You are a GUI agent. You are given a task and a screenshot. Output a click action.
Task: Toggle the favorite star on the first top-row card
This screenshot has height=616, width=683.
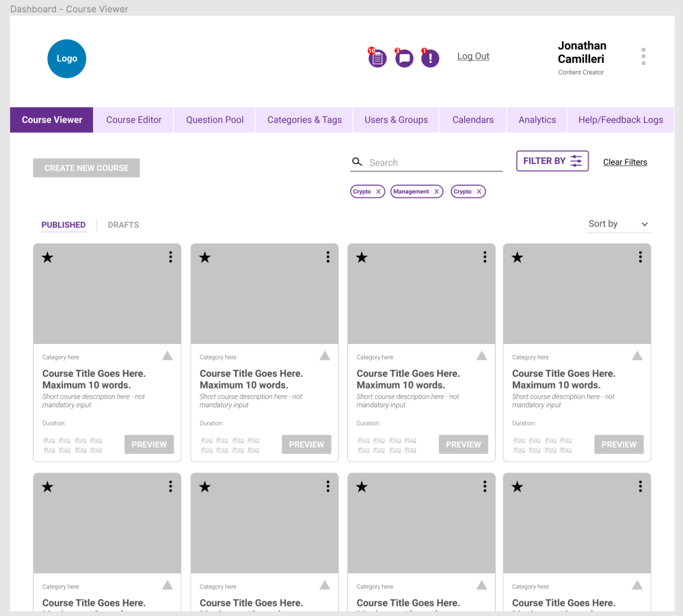pos(47,258)
